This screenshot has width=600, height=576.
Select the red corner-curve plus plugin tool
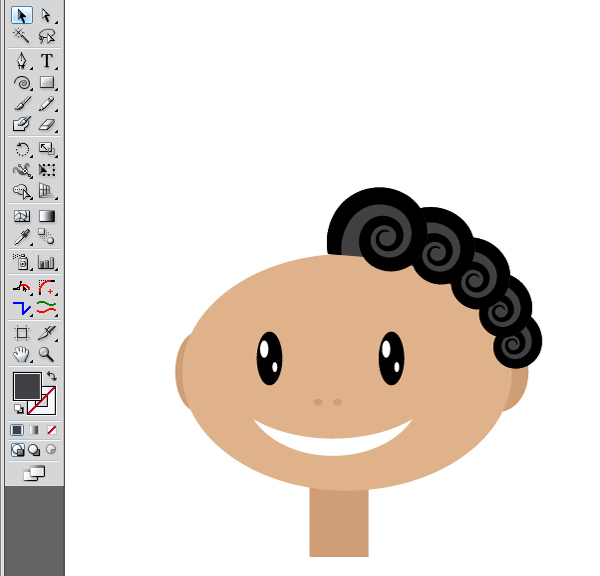(x=46, y=287)
